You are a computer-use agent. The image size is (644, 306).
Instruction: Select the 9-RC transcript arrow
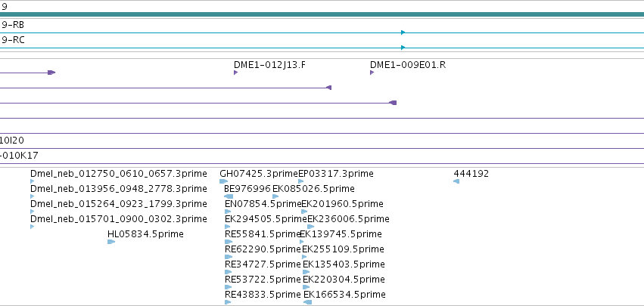click(403, 48)
